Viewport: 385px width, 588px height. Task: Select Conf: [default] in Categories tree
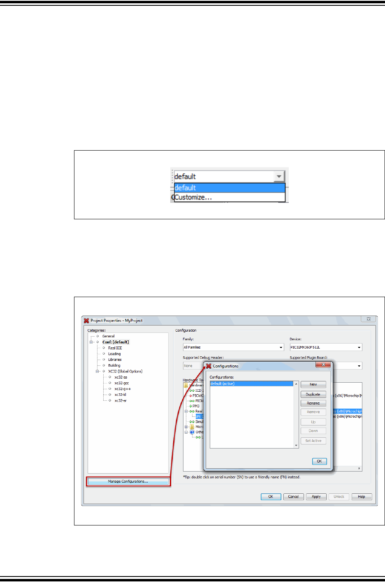click(116, 342)
